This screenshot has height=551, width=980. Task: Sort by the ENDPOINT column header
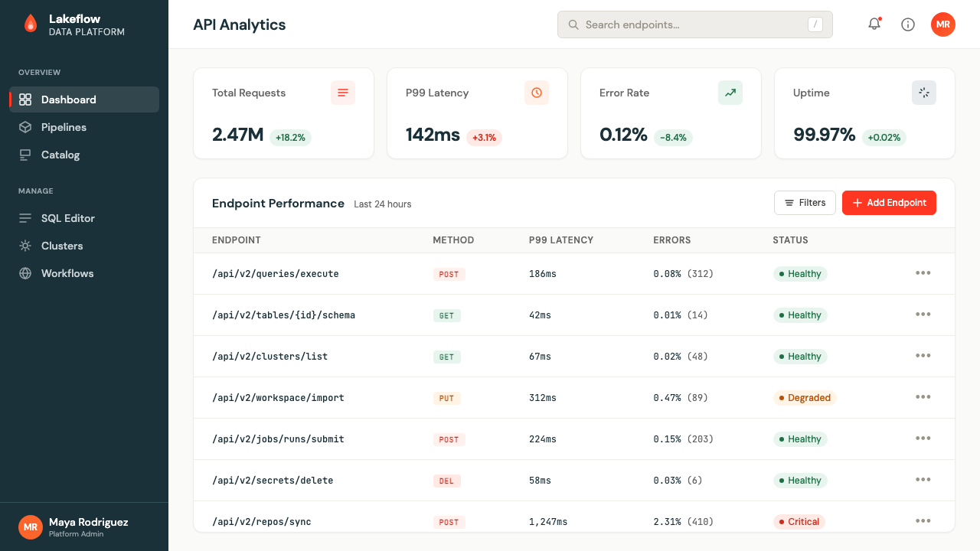(237, 240)
